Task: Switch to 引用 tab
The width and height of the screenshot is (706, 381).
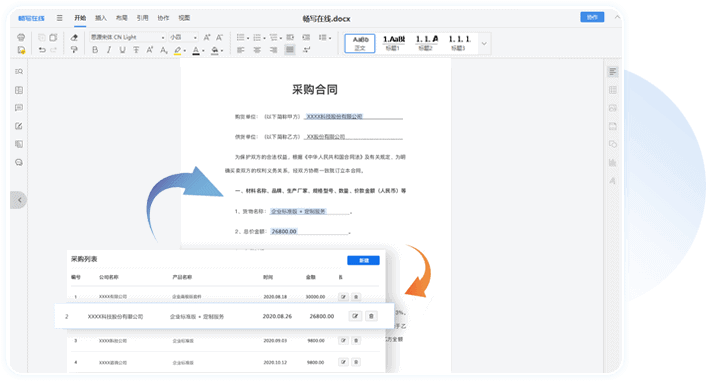Action: tap(142, 18)
